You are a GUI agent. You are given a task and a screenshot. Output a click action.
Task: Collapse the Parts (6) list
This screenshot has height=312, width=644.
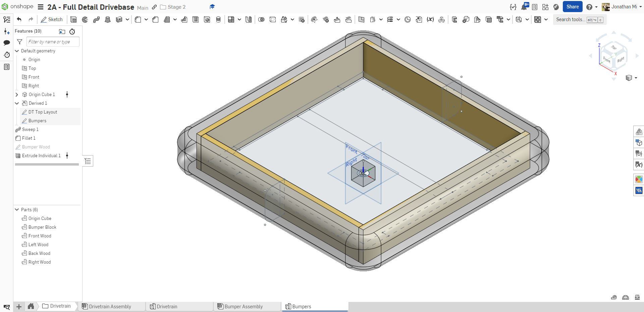[x=17, y=210]
